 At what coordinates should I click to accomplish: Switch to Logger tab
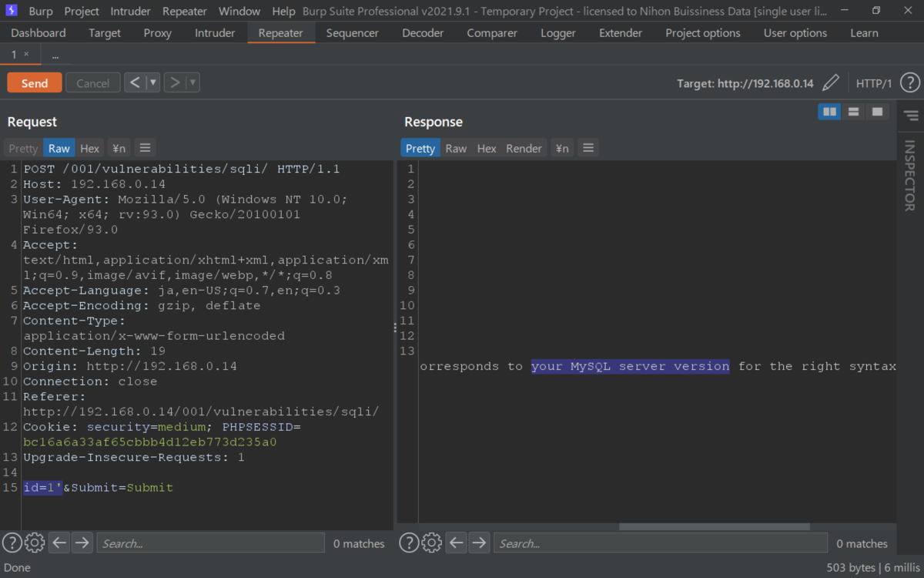click(558, 33)
